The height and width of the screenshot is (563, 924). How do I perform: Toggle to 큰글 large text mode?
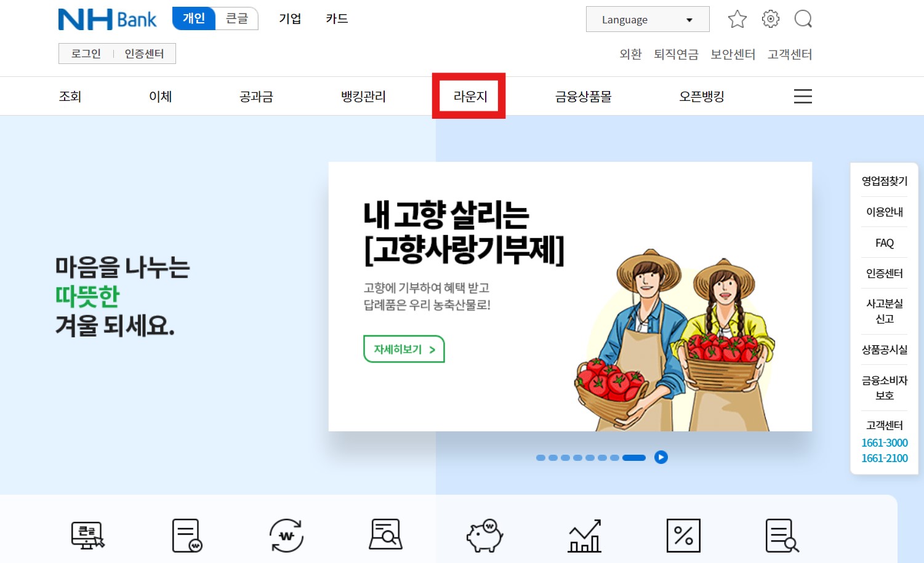[238, 18]
